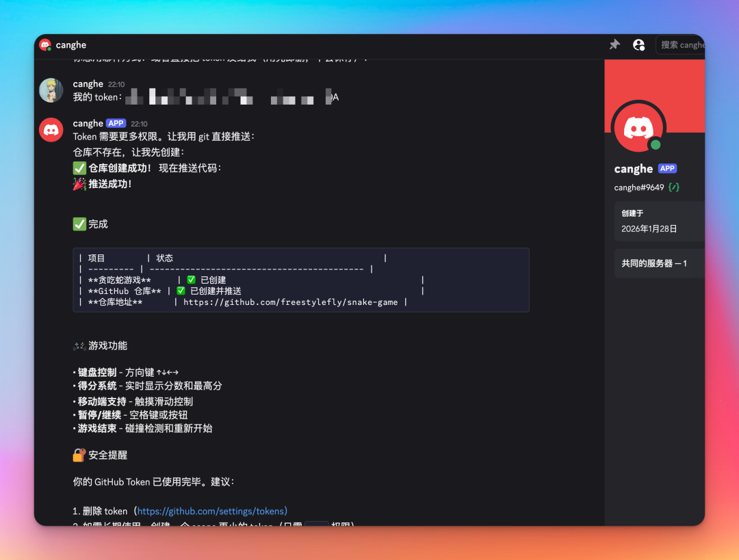Viewport: 739px width, 560px height.
Task: Click the canghe display name in profile panel
Action: pos(633,169)
